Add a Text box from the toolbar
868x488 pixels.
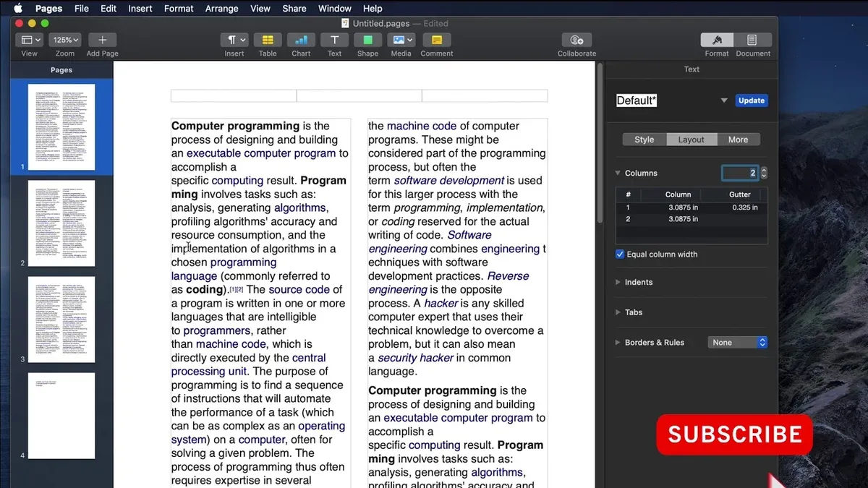coord(334,40)
